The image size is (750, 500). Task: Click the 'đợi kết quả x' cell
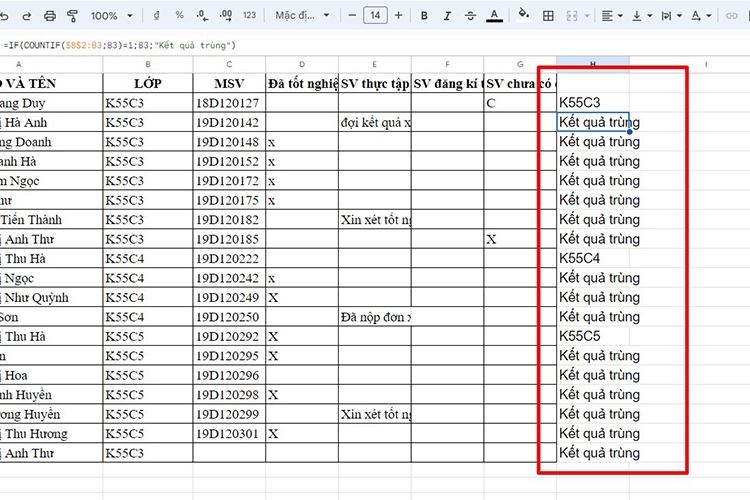tap(375, 122)
